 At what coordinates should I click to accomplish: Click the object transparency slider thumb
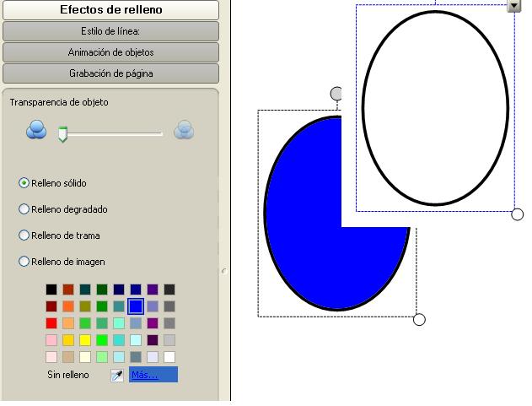[62, 133]
